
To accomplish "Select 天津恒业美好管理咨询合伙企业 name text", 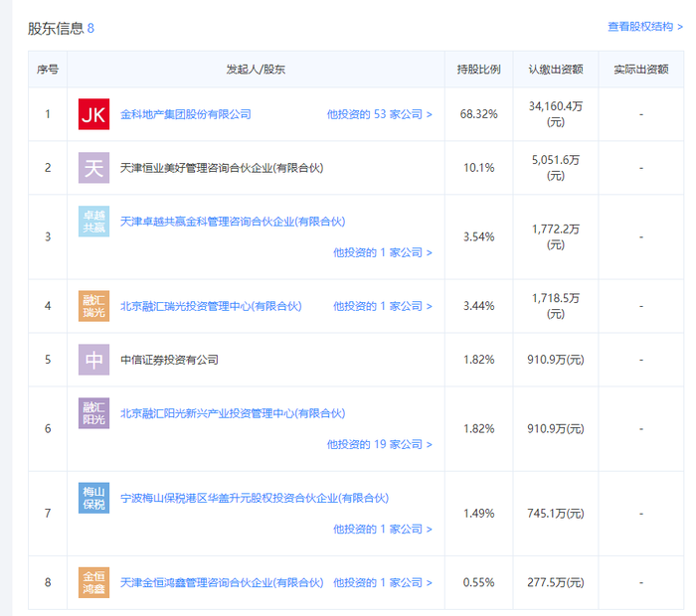I will [x=222, y=168].
